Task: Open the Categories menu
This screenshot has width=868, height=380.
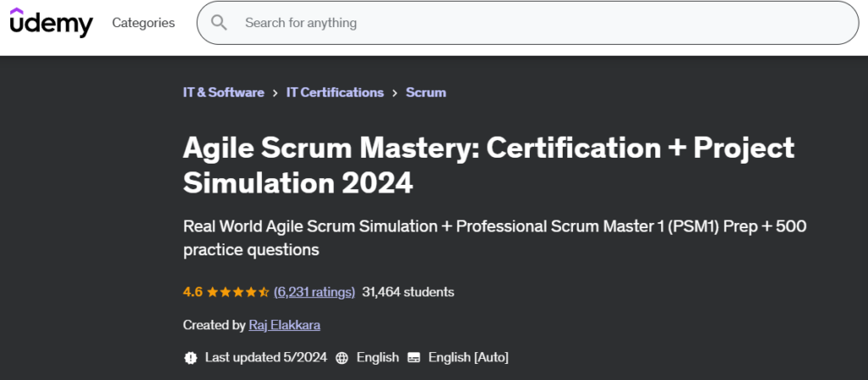Action: pos(143,23)
